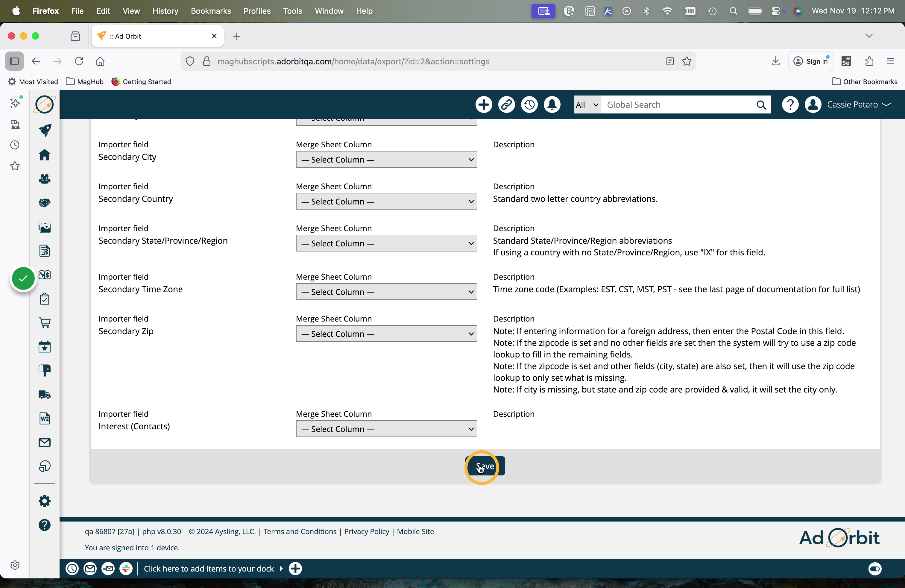Viewport: 905px width, 588px height.
Task: Open the recent history clock icon
Action: point(529,104)
